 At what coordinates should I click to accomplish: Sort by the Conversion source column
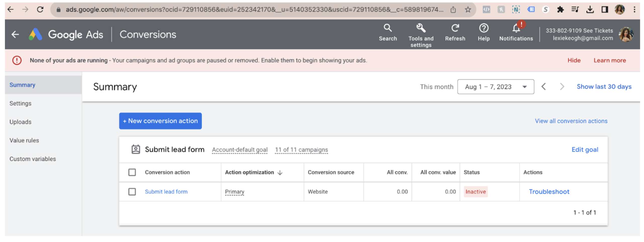(x=331, y=172)
